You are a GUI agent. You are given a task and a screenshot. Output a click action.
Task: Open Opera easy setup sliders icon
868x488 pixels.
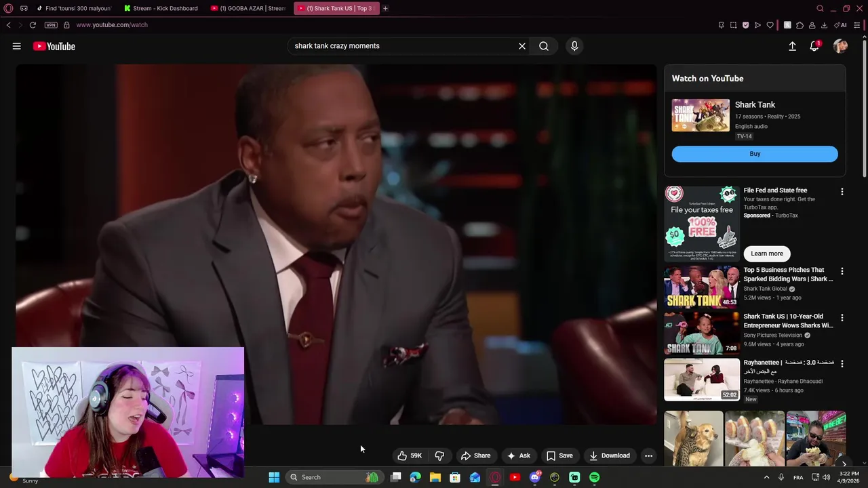[858, 25]
